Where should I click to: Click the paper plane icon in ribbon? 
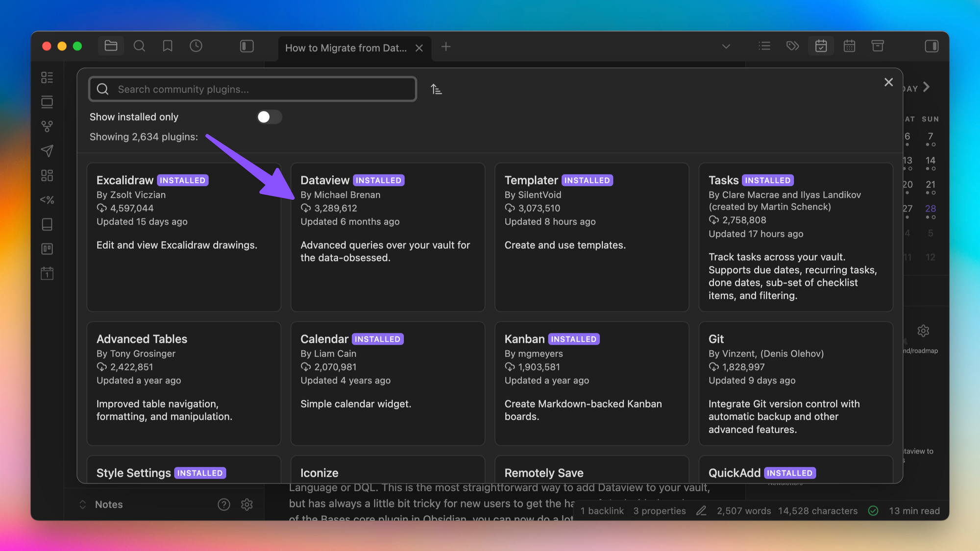47,151
